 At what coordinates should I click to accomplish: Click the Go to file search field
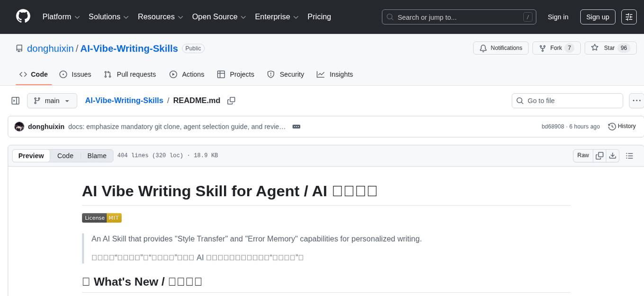pos(567,101)
